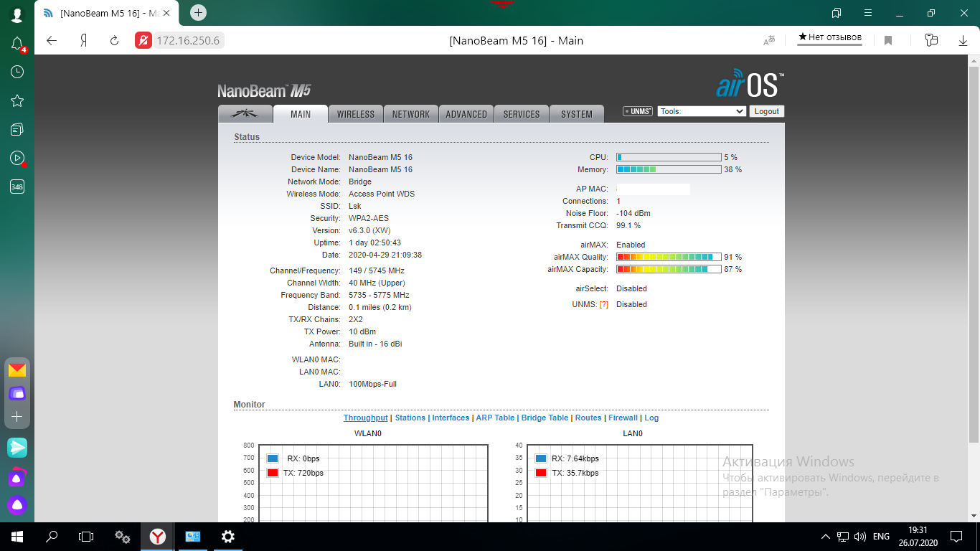Expand the Tools dropdown
Image resolution: width=980 pixels, height=551 pixels.
pos(702,111)
